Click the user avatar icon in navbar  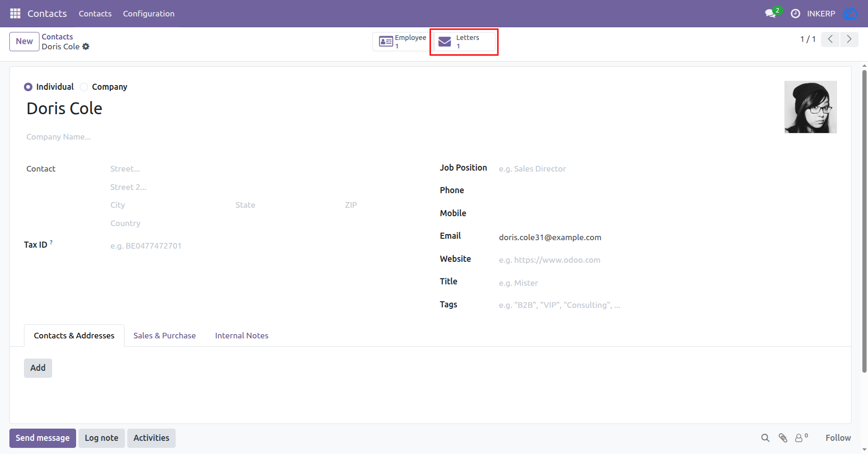850,14
